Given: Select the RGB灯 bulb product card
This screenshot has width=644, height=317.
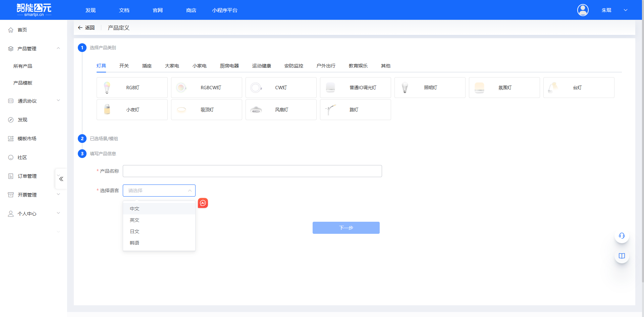Looking at the screenshot, I should pos(132,88).
